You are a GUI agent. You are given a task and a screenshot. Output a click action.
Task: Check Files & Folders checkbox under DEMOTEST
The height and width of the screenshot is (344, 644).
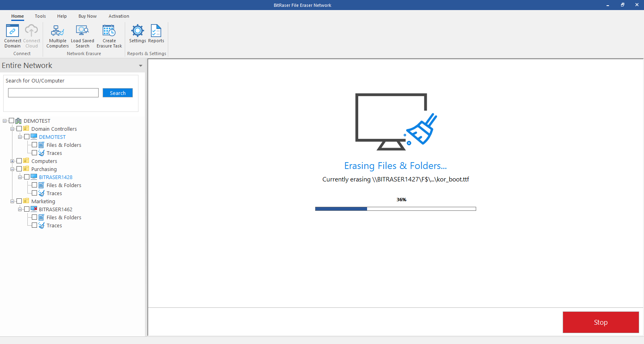(x=34, y=145)
